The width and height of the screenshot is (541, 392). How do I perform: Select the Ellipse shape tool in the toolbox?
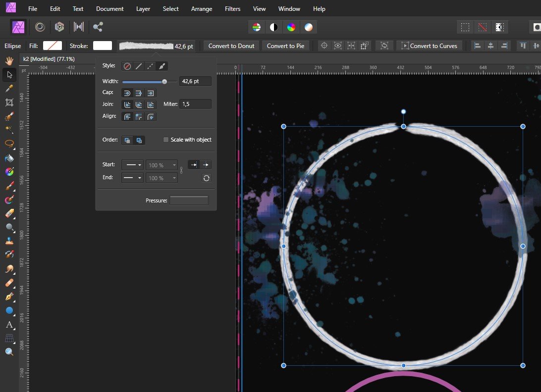[9, 310]
